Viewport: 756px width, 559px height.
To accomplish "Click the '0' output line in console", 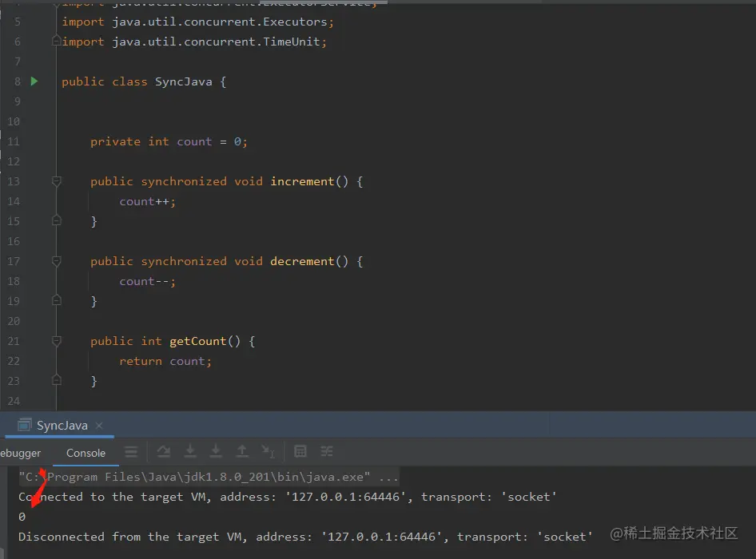I will point(22,517).
